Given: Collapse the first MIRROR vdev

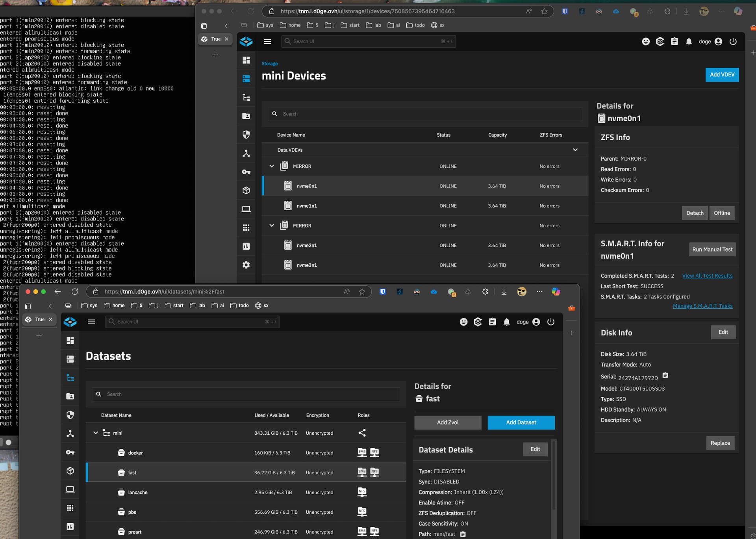Looking at the screenshot, I should tap(272, 166).
